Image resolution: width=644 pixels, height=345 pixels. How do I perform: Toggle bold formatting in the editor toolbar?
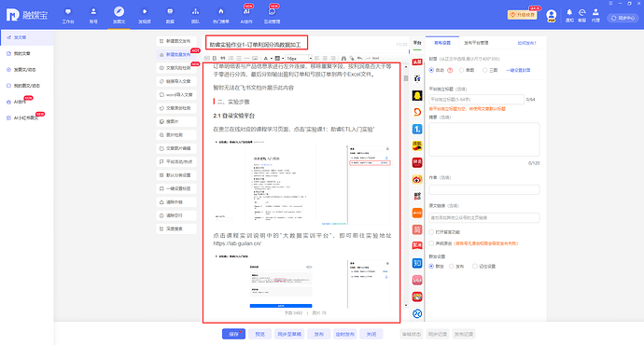click(x=215, y=58)
